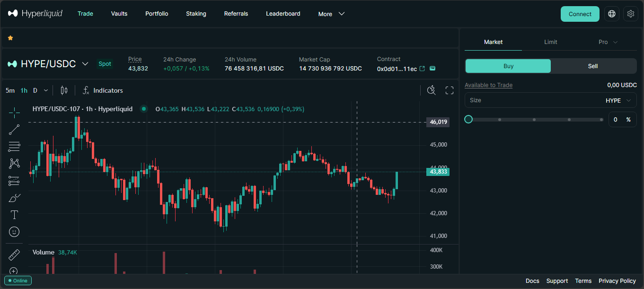Select the forecasting and measurement tool

(14, 181)
